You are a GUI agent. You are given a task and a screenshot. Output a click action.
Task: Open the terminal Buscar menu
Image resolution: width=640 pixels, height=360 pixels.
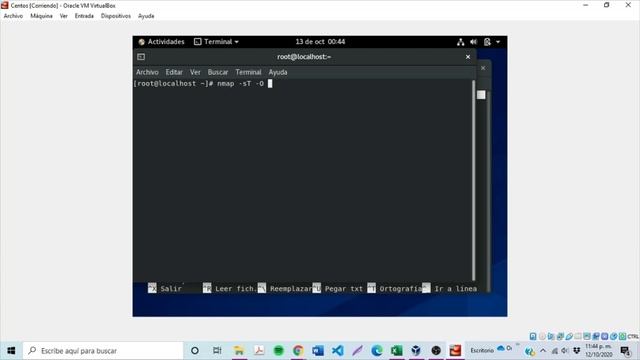[218, 72]
